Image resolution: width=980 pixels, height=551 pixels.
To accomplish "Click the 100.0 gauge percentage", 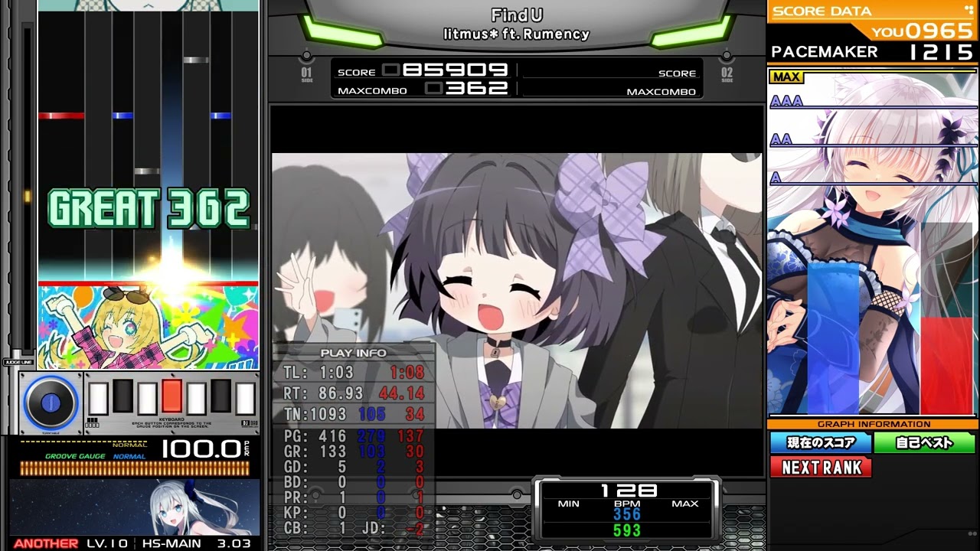I will [201, 450].
